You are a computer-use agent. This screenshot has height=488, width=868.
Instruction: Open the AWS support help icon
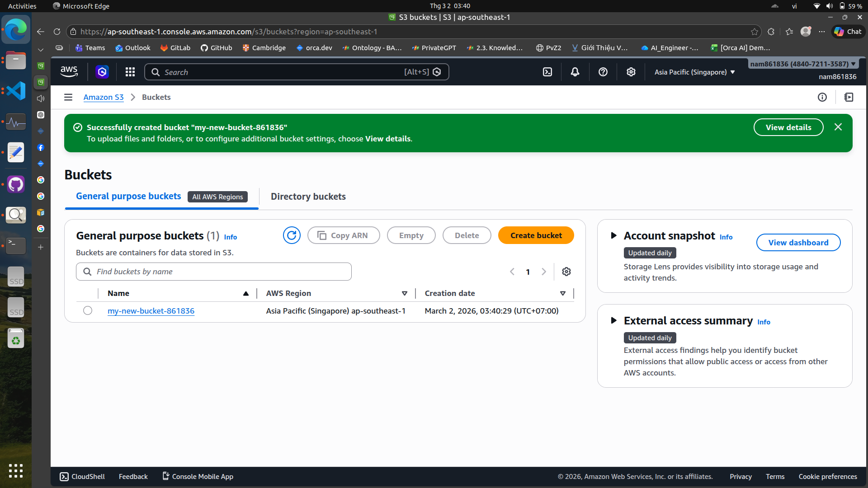(603, 72)
